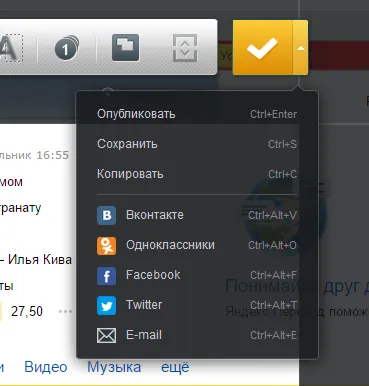This screenshot has width=369, height=386.
Task: Click the Twitter menu label
Action: (x=144, y=305)
